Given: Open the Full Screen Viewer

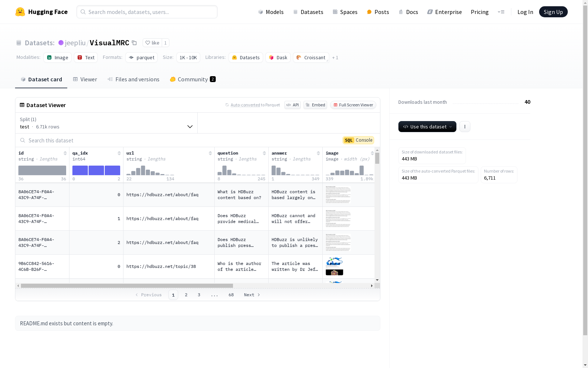Looking at the screenshot, I should pos(353,105).
